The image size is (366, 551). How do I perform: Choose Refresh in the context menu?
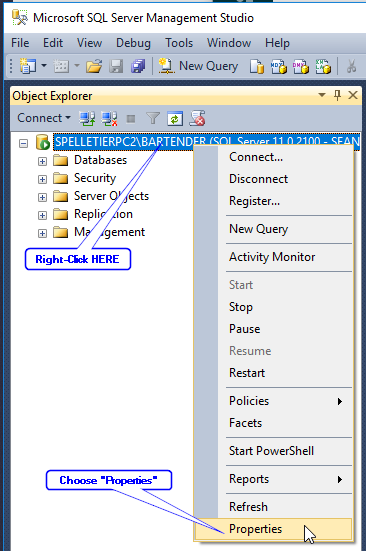pyautogui.click(x=273, y=507)
